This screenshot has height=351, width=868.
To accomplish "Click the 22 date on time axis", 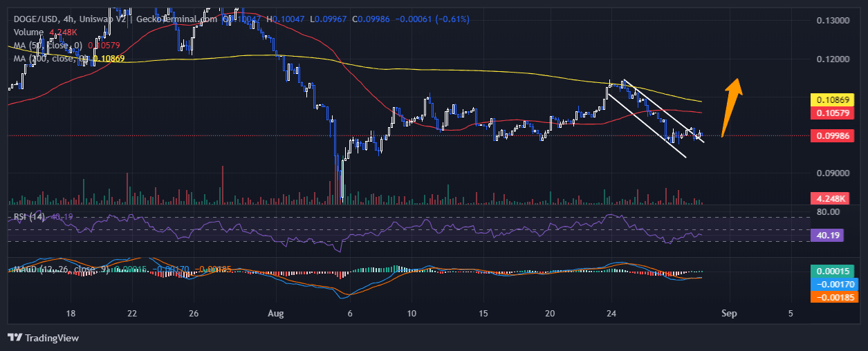I will [132, 313].
